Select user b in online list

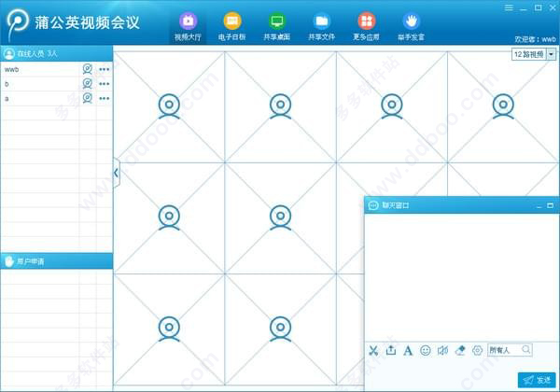[57, 84]
